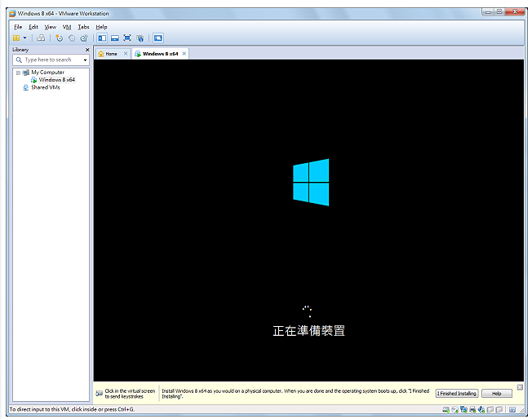Select Shared VMs in the Library
The image size is (532, 419).
(x=46, y=87)
